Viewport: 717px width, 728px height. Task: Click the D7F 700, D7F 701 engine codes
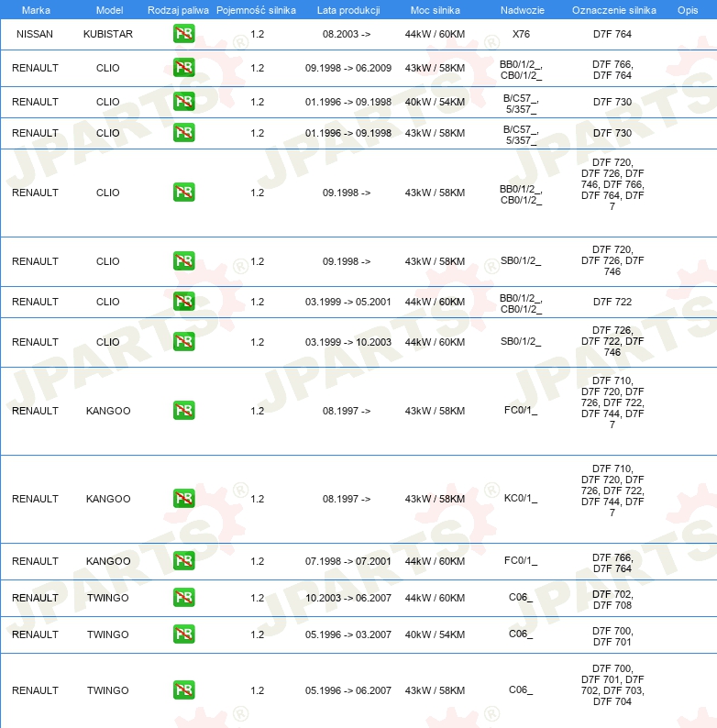(x=612, y=636)
